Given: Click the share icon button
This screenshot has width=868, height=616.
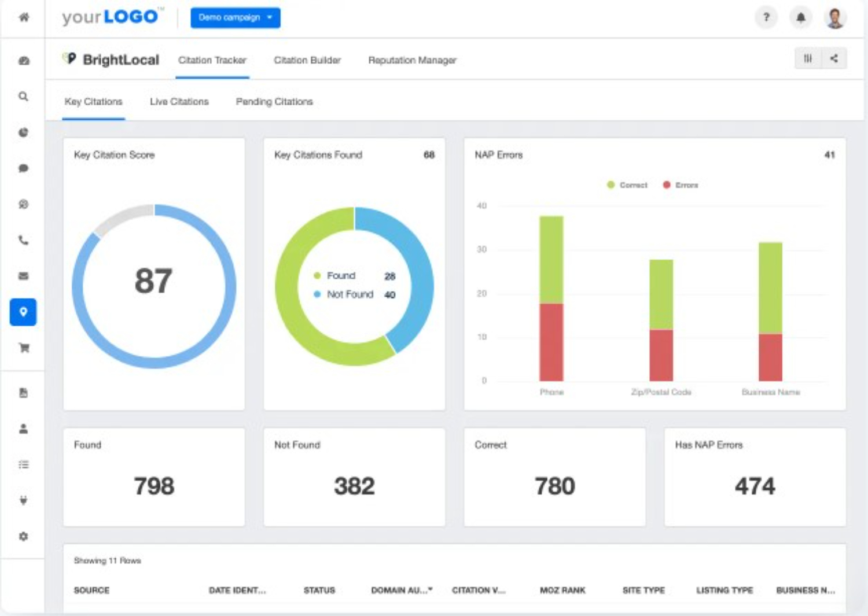Looking at the screenshot, I should point(834,58).
